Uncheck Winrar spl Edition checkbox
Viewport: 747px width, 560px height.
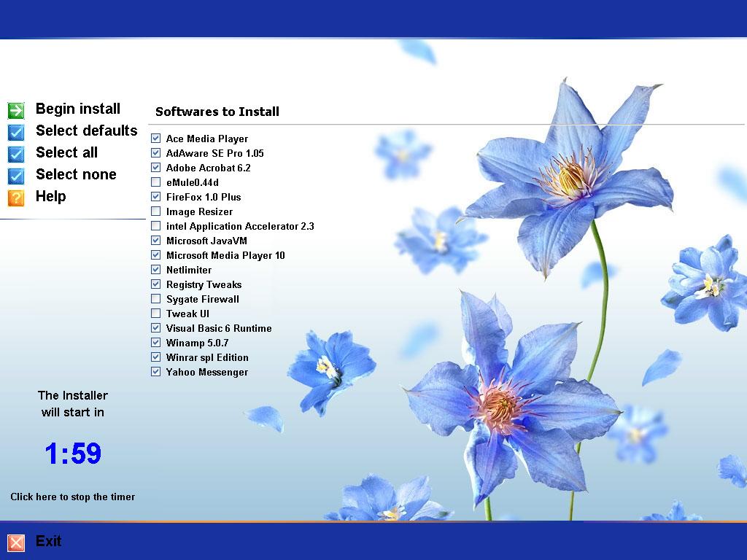tap(156, 357)
